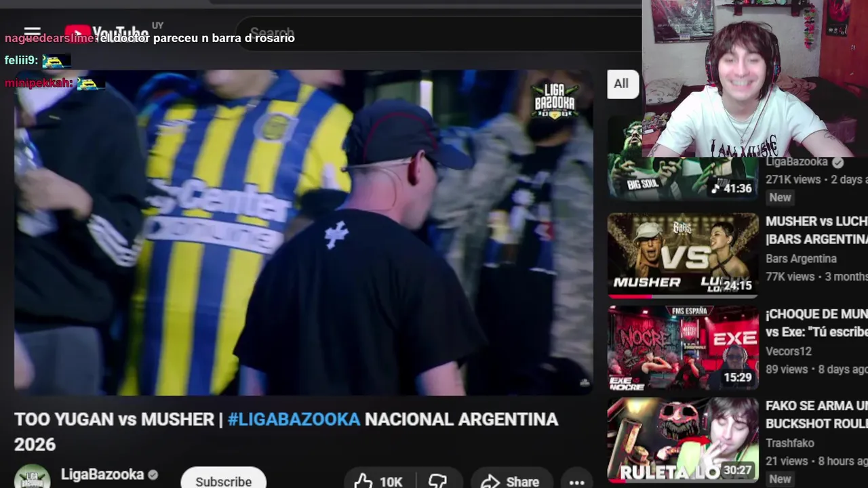The height and width of the screenshot is (488, 868).
Task: Open the MUSHER vs LUCHO video thumbnail
Action: click(x=683, y=256)
